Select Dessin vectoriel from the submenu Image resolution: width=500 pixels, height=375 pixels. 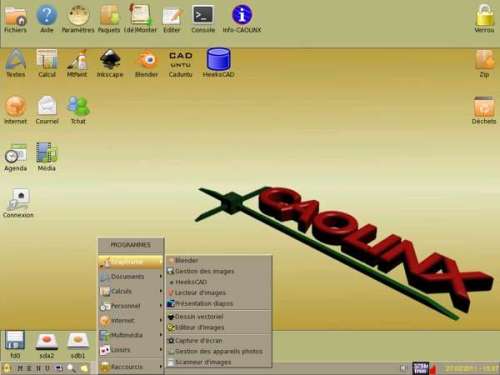click(219, 316)
